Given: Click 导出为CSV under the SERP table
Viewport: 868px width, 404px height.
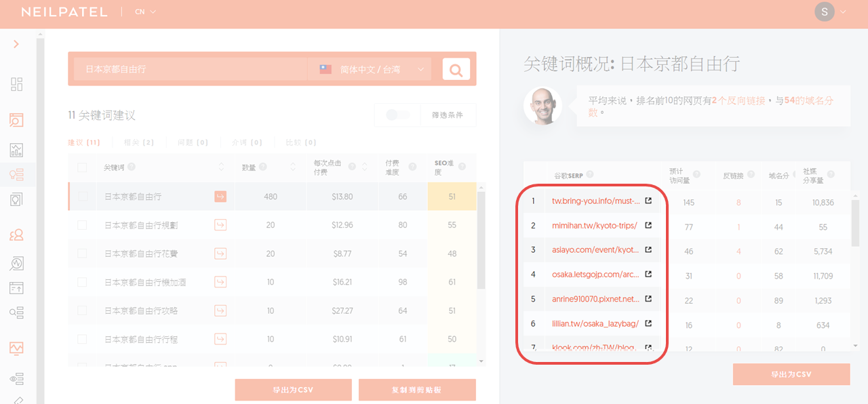Looking at the screenshot, I should coord(791,374).
